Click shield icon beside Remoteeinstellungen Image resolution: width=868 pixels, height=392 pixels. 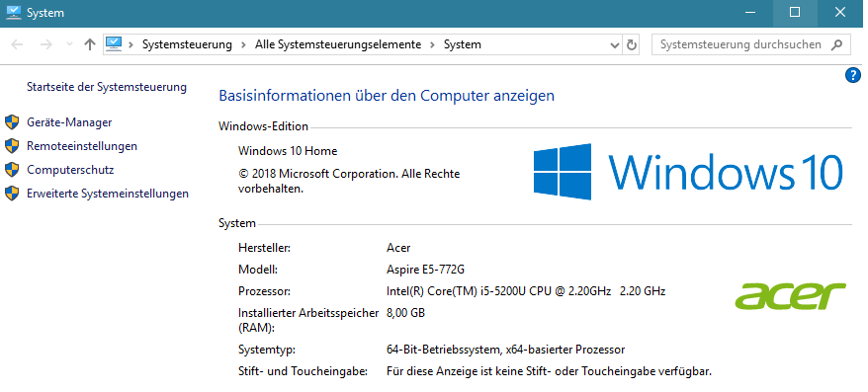[x=12, y=146]
